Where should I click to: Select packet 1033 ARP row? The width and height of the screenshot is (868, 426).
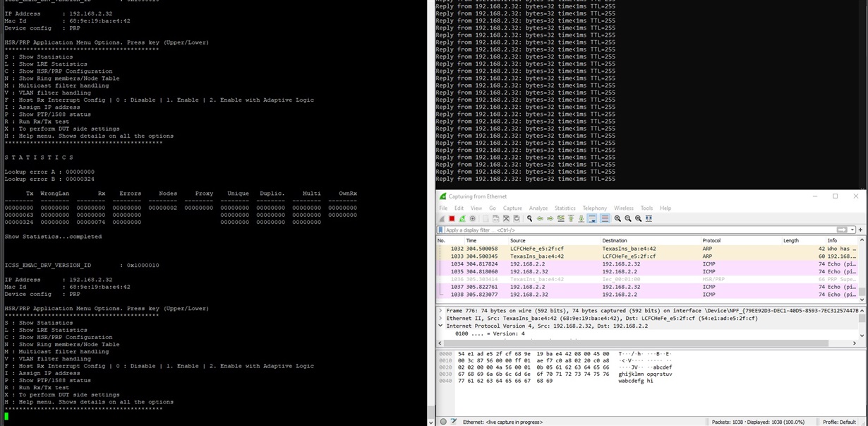[647, 256]
